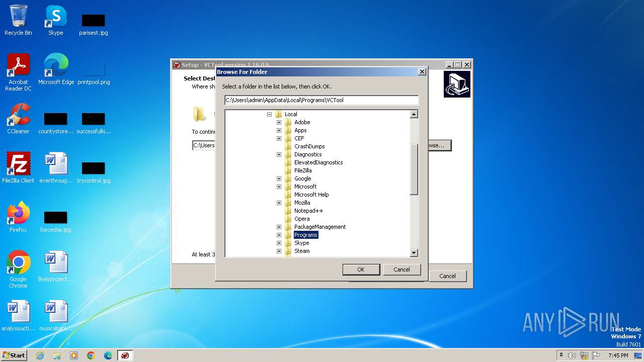The width and height of the screenshot is (644, 362).
Task: Expand the Google folder node
Action: click(279, 178)
